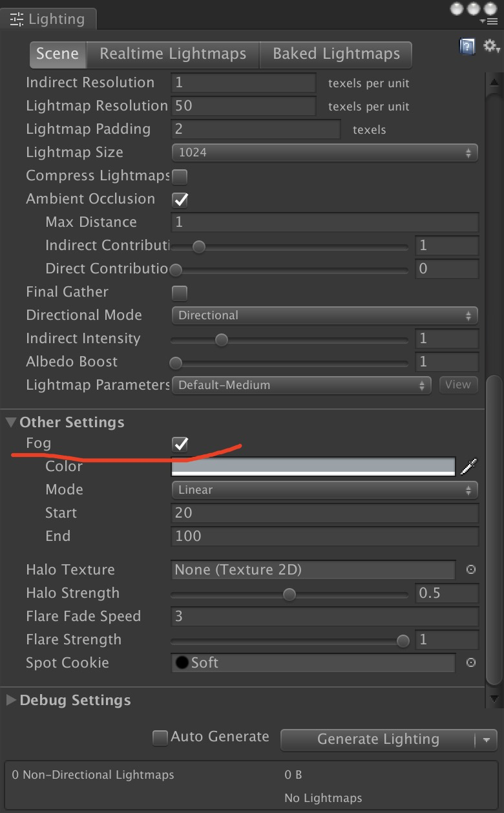504x813 pixels.
Task: Open the Fog Mode dropdown
Action: pos(324,490)
